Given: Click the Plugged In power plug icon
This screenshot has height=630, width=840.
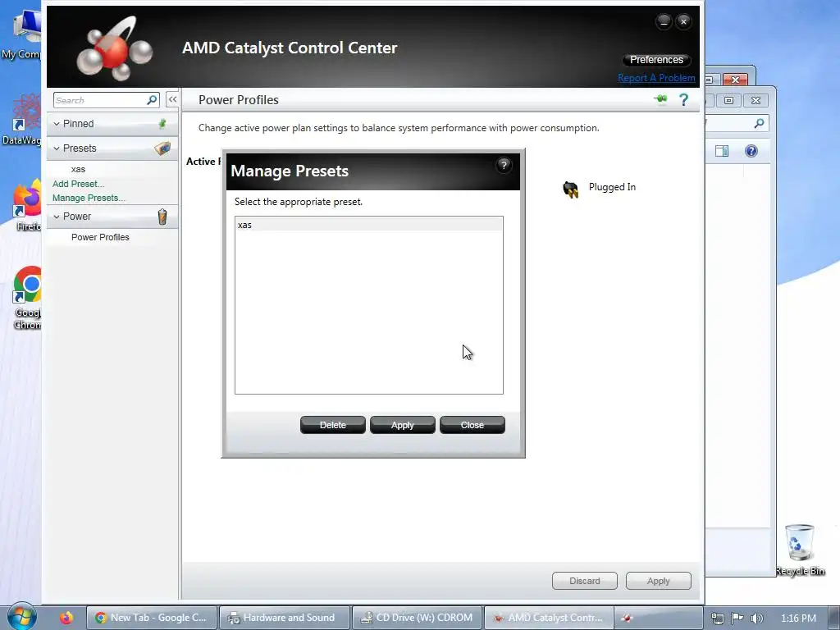Looking at the screenshot, I should coord(571,189).
